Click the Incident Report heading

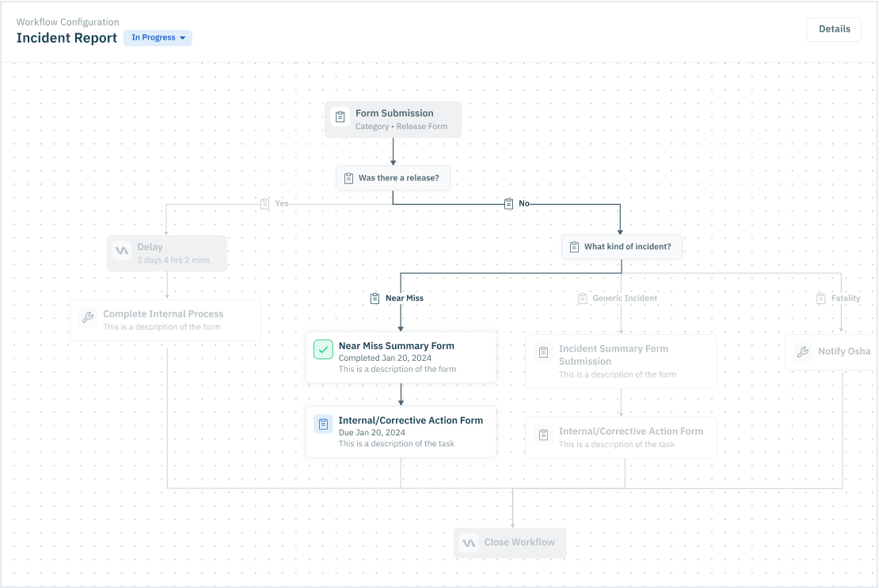(67, 38)
